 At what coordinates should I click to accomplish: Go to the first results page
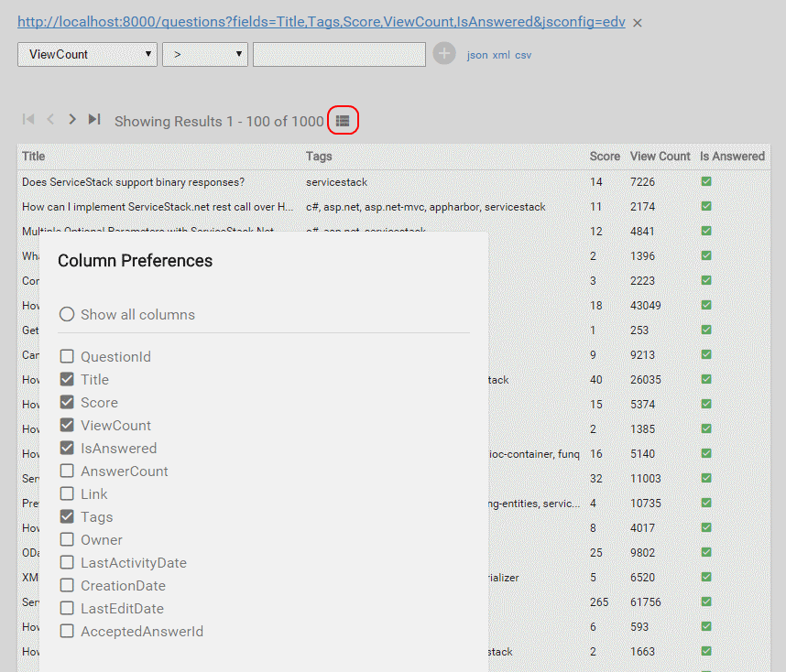pos(28,119)
